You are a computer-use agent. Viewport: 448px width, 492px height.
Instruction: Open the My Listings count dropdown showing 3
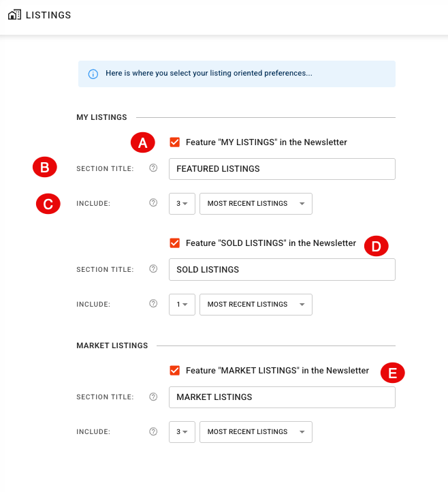(182, 204)
